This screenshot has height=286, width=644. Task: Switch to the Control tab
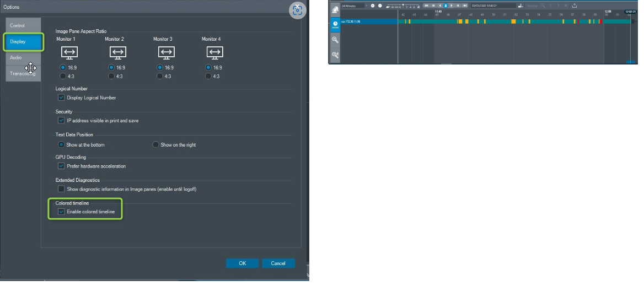(x=23, y=25)
